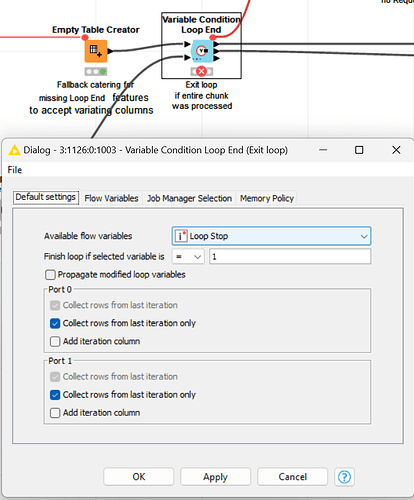Select the Empty Table Creator node icon
The width and height of the screenshot is (414, 500).
pyautogui.click(x=96, y=51)
